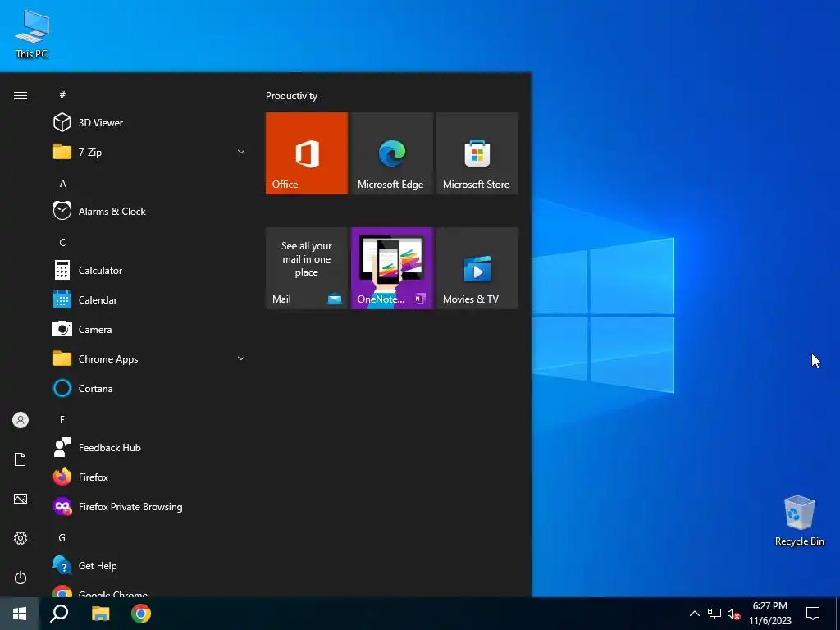Open the 3D Viewer app
Screen dimensions: 840x630
pos(150,123)
